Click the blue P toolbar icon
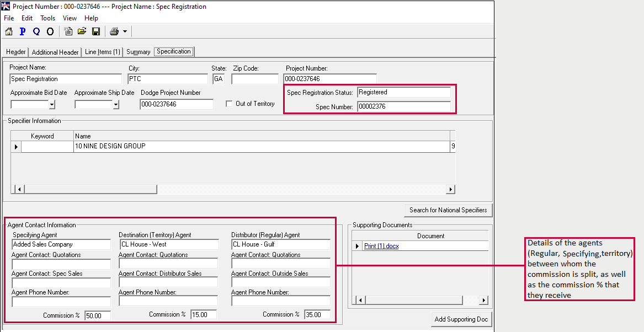Screen dimensions: 644x332 tap(23, 31)
